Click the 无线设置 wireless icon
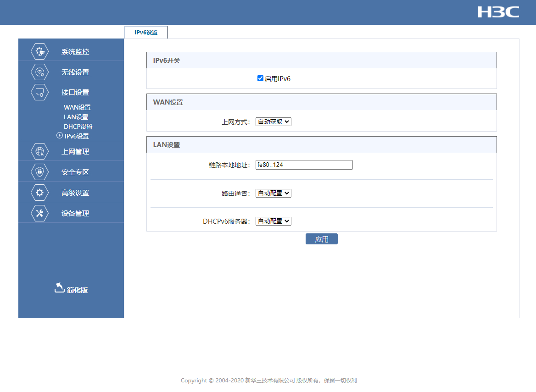536x392 pixels. pyautogui.click(x=39, y=72)
